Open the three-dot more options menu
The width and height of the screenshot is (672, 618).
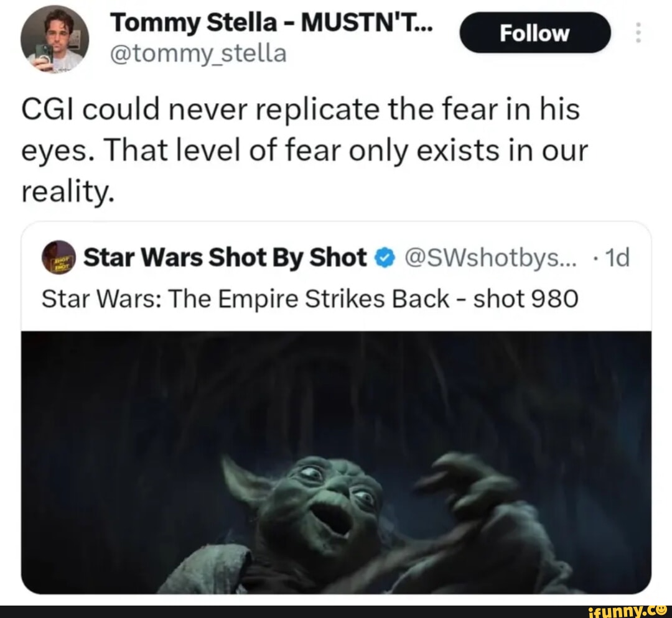638,32
